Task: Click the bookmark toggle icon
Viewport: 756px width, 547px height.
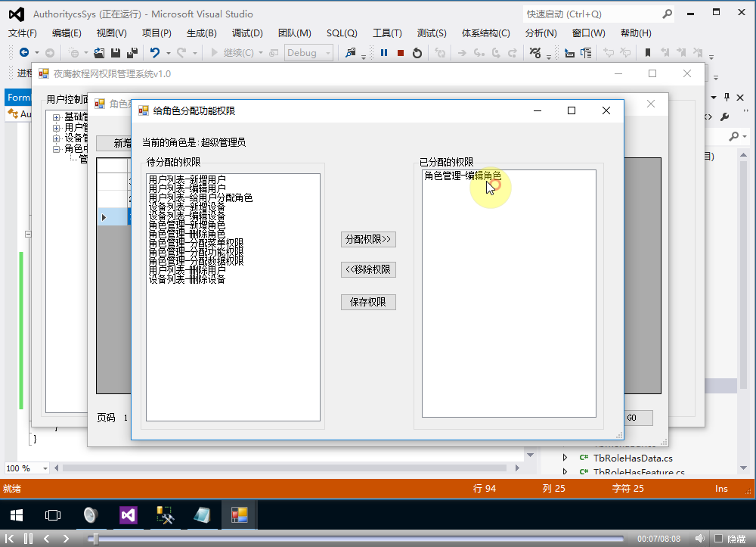Action: pos(648,52)
